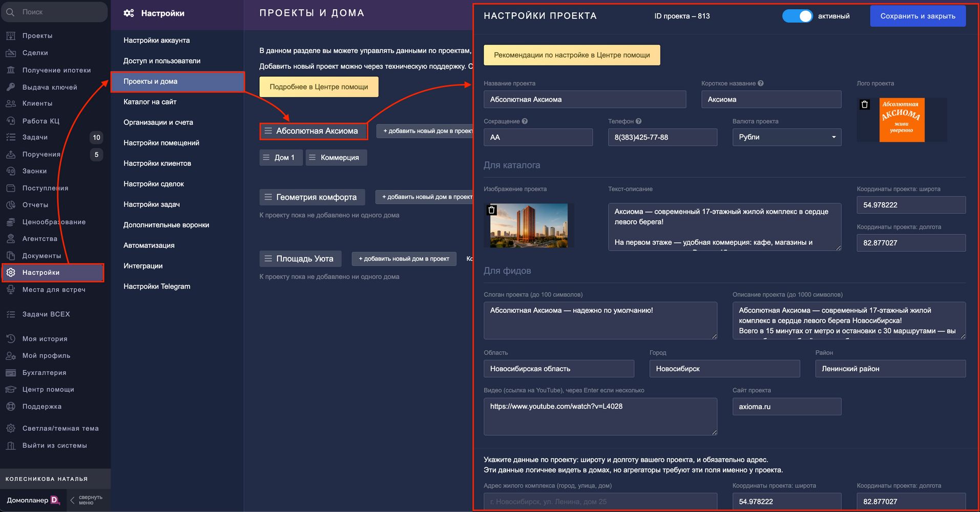The width and height of the screenshot is (980, 512).
Task: Open the Валюта проекта dropdown
Action: point(786,137)
